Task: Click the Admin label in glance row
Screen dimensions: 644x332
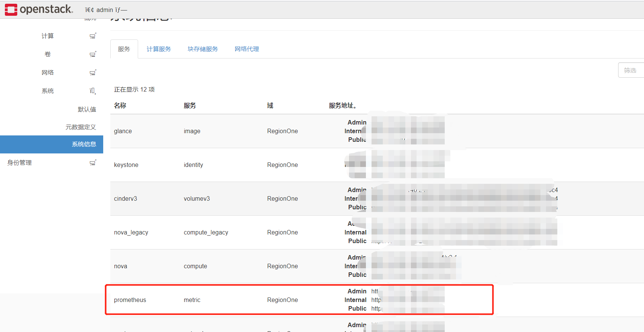Action: point(357,123)
